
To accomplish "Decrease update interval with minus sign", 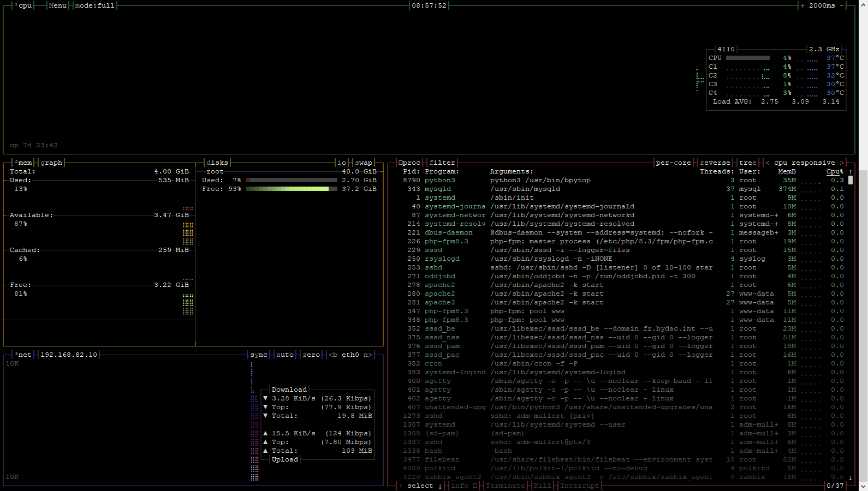I will tap(842, 5).
